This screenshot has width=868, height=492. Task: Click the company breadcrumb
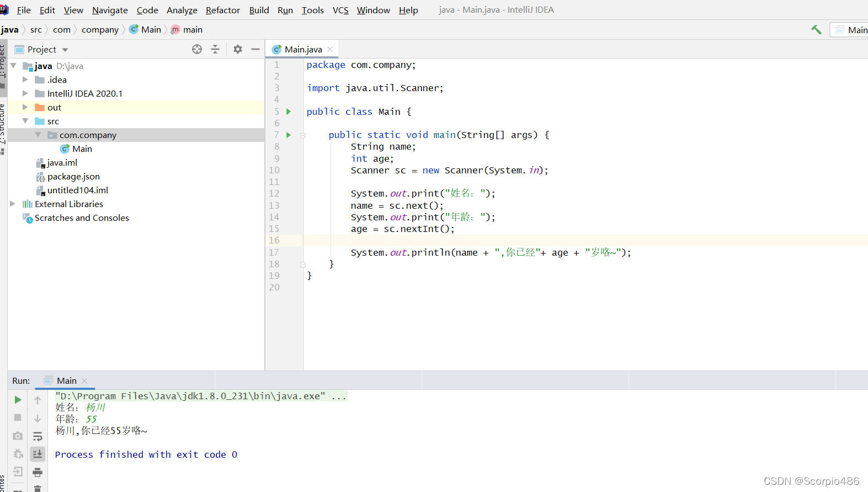[x=100, y=30]
